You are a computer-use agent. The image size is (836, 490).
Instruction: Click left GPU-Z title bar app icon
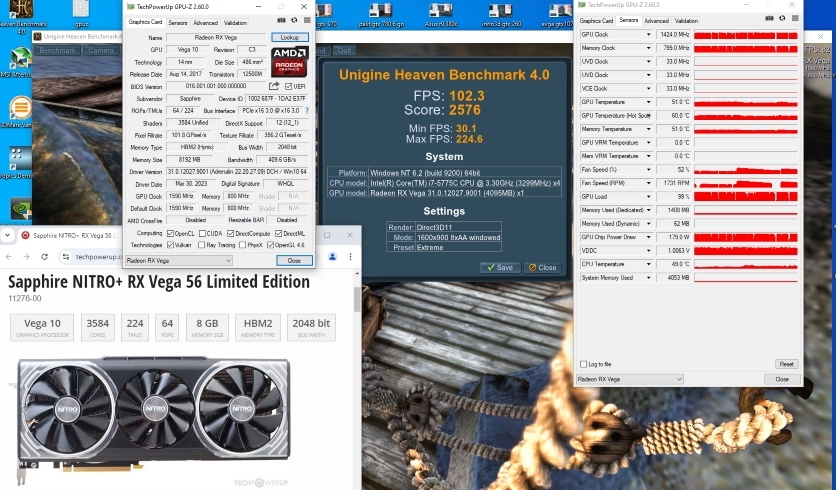pyautogui.click(x=131, y=6)
